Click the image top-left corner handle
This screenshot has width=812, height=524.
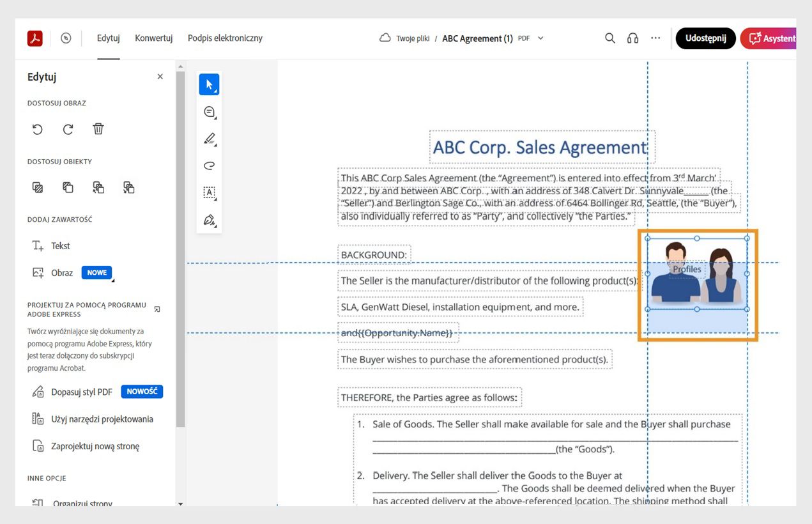coord(648,238)
